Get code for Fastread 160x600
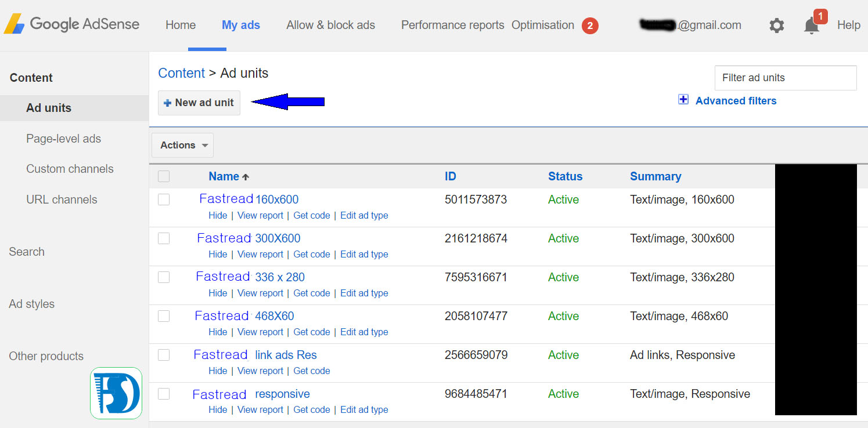 312,215
